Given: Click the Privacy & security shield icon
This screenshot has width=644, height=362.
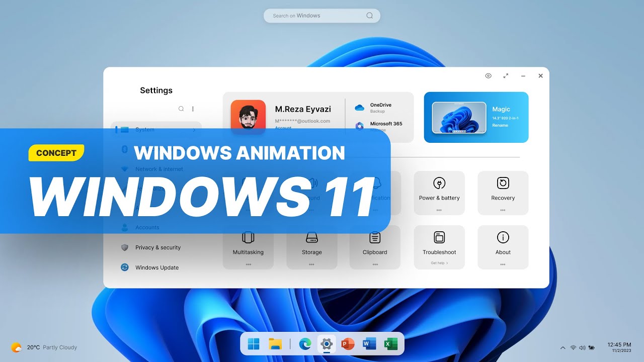Looking at the screenshot, I should [125, 247].
